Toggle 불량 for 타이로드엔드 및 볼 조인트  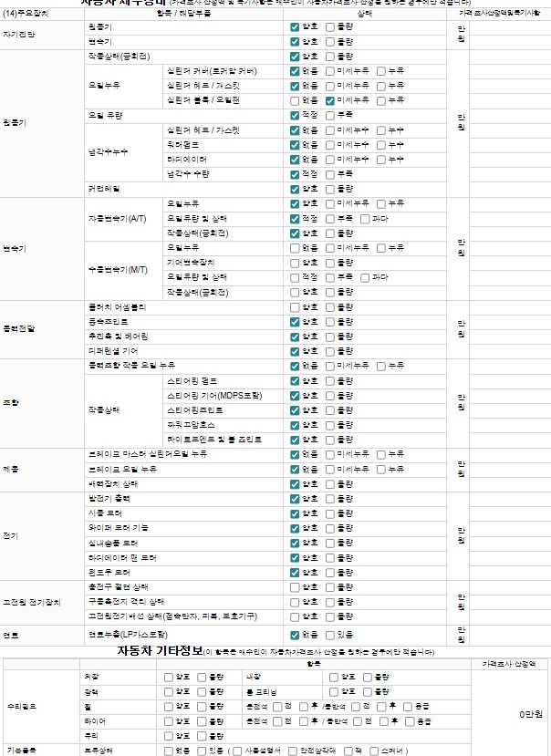[x=330, y=440]
